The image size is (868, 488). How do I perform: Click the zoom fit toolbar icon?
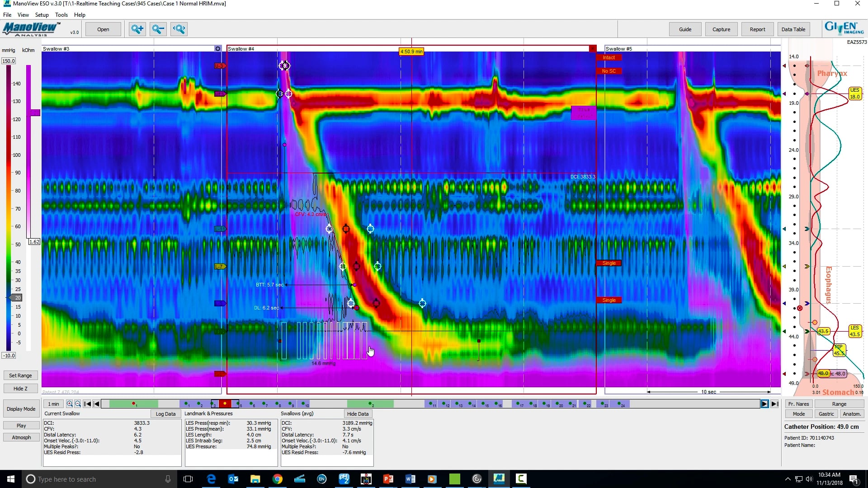click(x=179, y=29)
